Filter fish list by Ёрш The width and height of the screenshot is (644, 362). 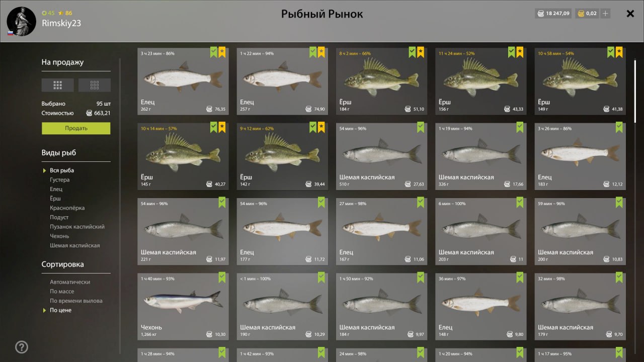[x=55, y=199]
